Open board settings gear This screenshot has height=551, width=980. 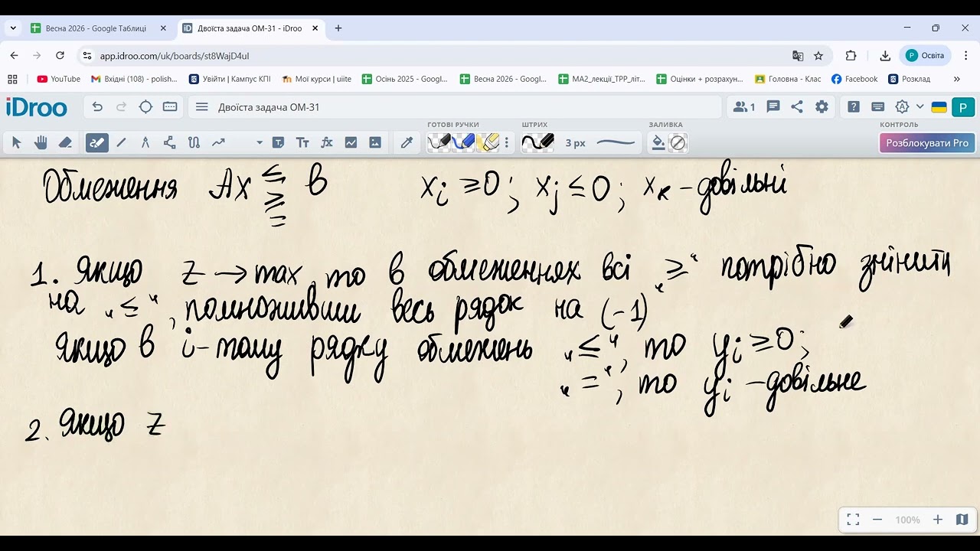[x=822, y=107]
